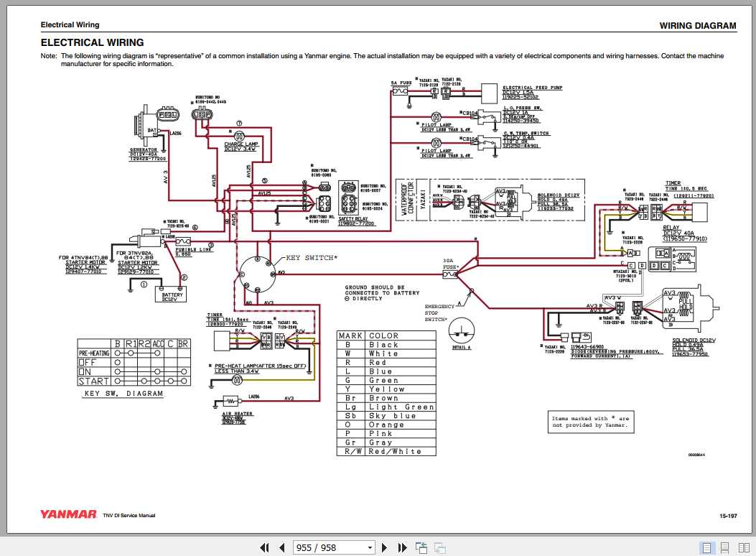Click the 'Electrical Wiring' top-left header
Viewport: 756px width, 556px height.
click(x=70, y=24)
